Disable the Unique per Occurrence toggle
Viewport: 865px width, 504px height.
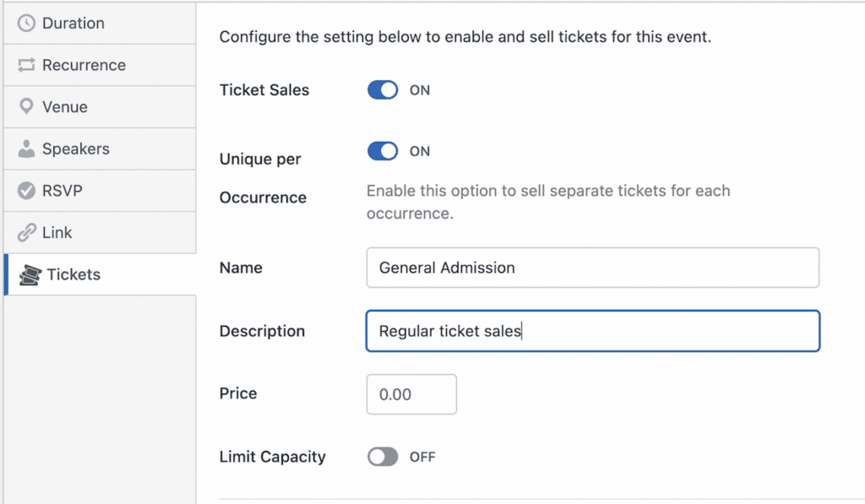[383, 151]
